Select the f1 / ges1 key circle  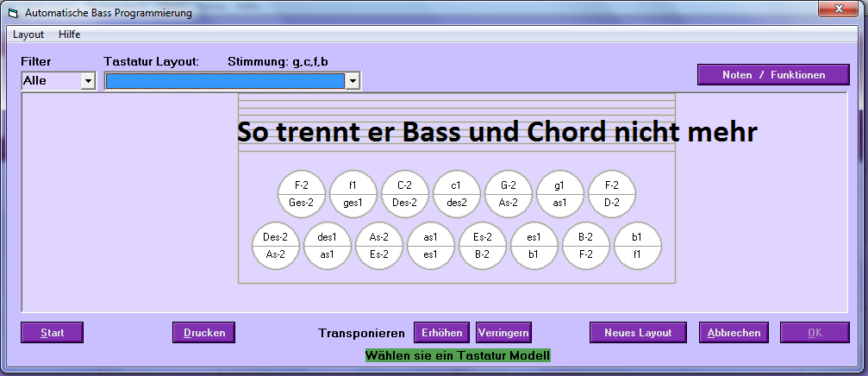[x=353, y=194]
